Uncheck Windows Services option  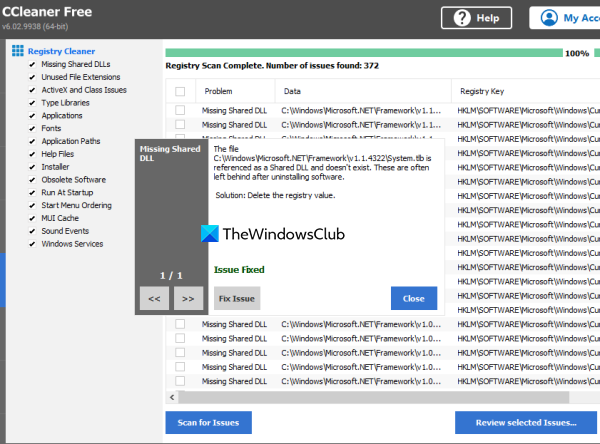[x=32, y=244]
